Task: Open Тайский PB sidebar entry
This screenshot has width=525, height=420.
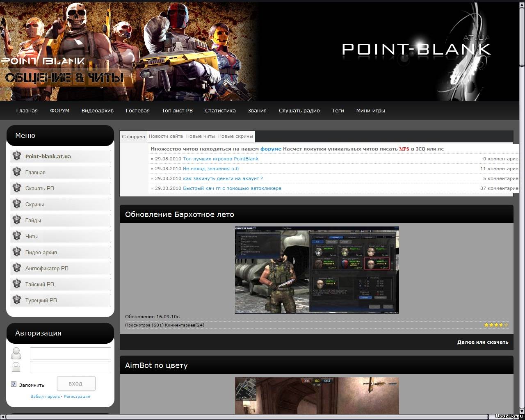Action: [60, 284]
